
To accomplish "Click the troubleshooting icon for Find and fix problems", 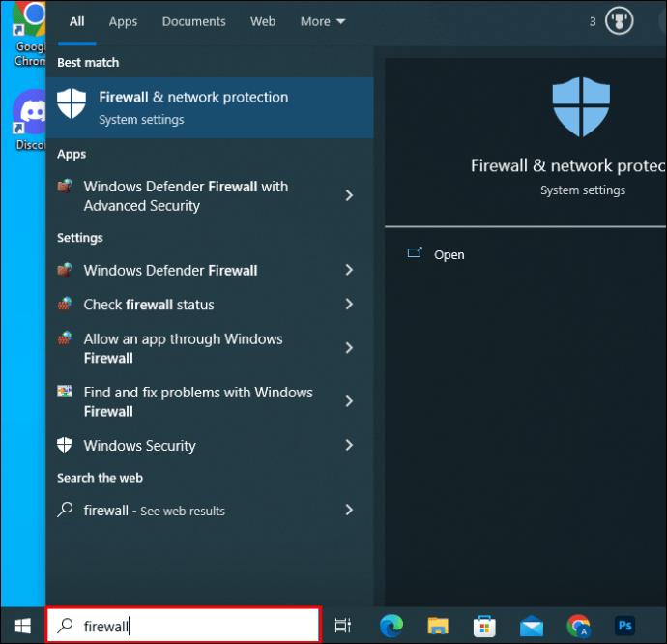I will (65, 391).
